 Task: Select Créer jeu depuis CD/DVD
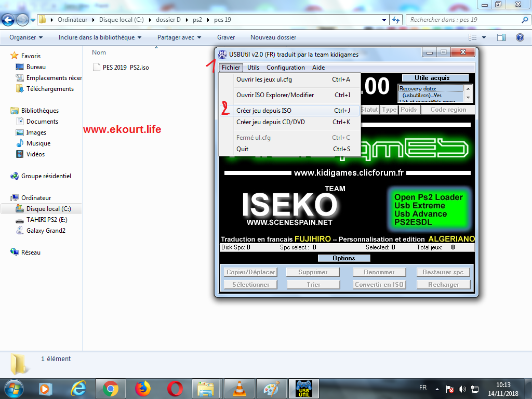(x=289, y=122)
